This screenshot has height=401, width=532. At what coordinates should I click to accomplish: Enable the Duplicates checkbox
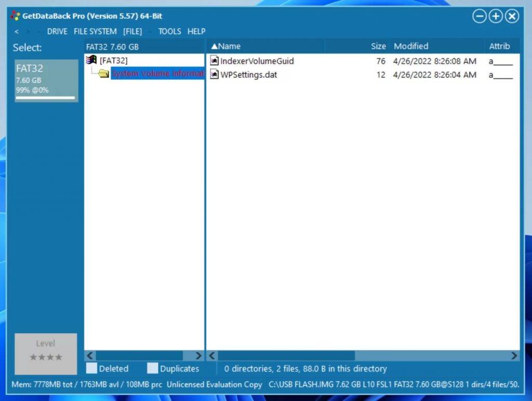152,368
